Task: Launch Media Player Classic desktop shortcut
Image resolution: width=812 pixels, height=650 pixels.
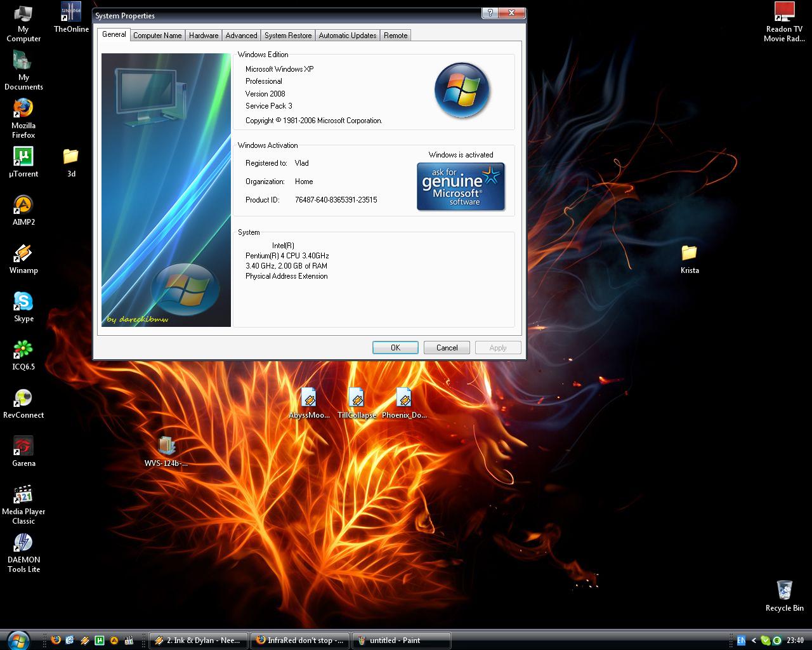Action: pyautogui.click(x=23, y=505)
